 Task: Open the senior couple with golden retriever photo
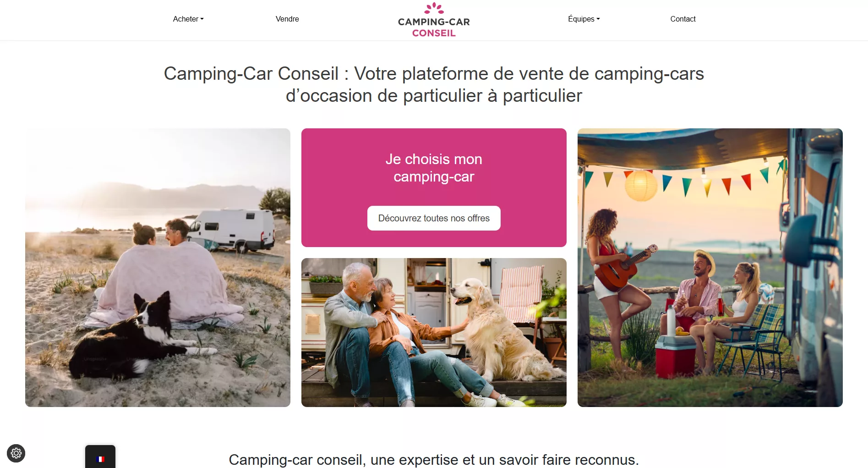[434, 332]
